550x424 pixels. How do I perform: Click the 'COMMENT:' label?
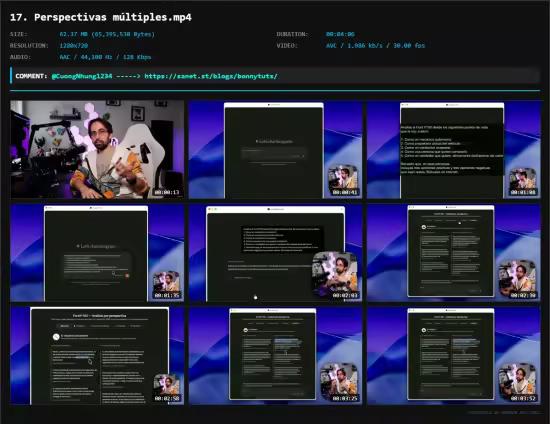[x=31, y=76]
